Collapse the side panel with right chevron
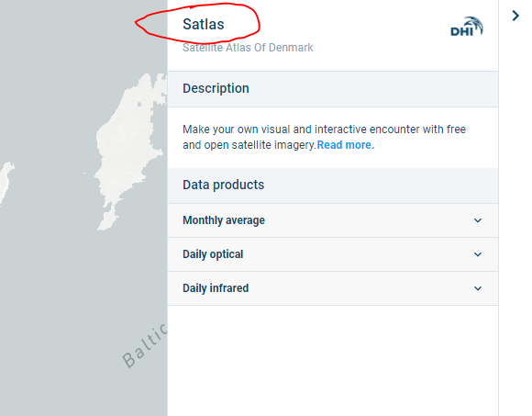Image resolution: width=532 pixels, height=416 pixels. point(515,16)
